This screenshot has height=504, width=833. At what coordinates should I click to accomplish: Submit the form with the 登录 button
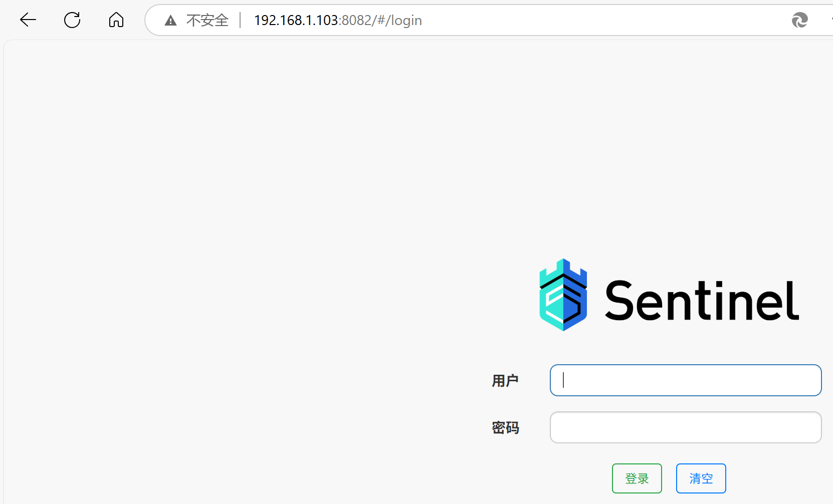[637, 478]
